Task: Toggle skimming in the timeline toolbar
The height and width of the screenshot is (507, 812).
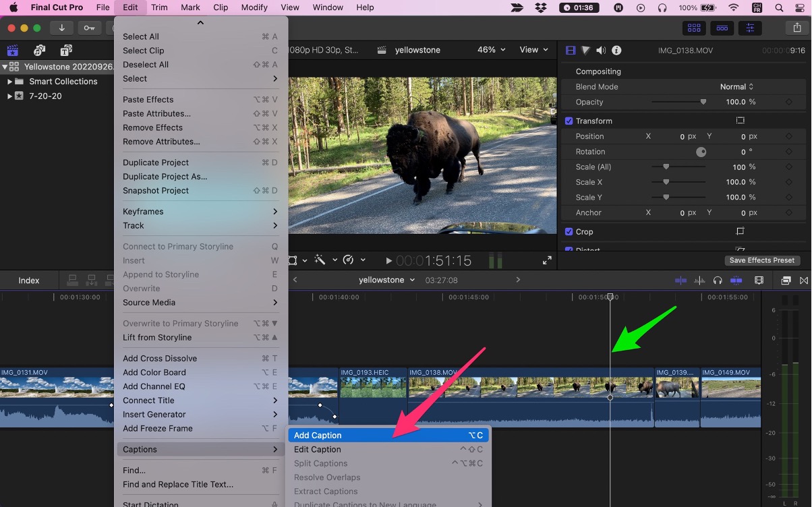Action: 680,280
